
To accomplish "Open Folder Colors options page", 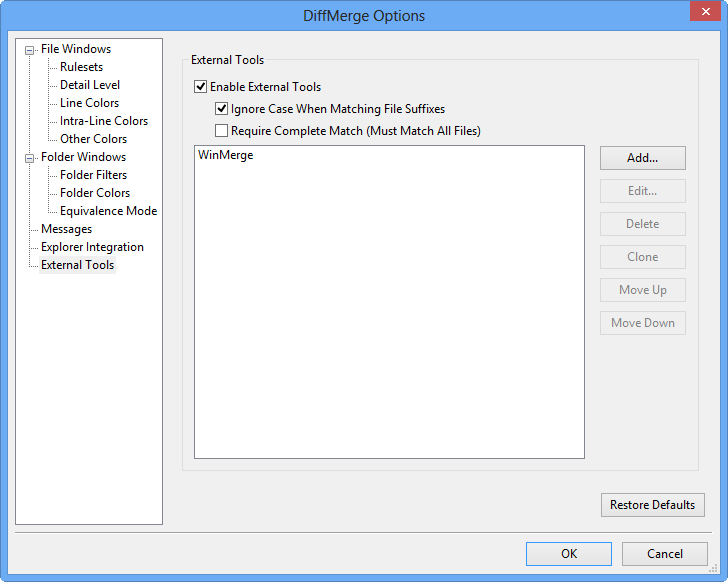I will point(94,193).
